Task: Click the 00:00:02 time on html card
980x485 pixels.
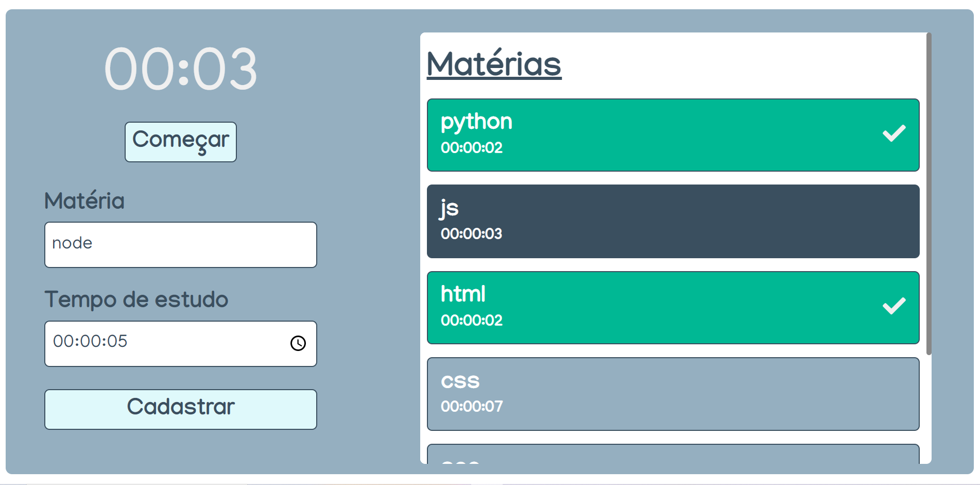Action: point(472,321)
